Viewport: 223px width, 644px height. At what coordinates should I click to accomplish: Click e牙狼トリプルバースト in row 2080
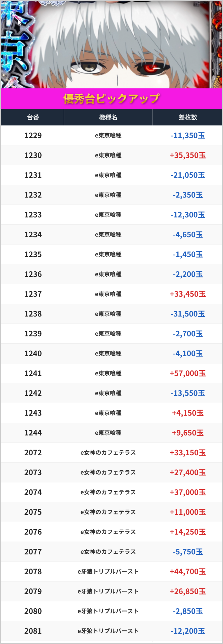tap(108, 611)
